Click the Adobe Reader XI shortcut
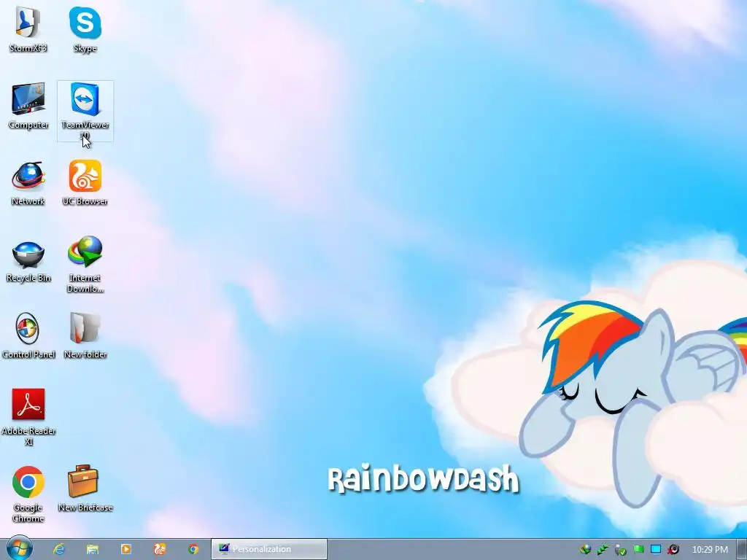The width and height of the screenshot is (747, 560). [x=28, y=418]
